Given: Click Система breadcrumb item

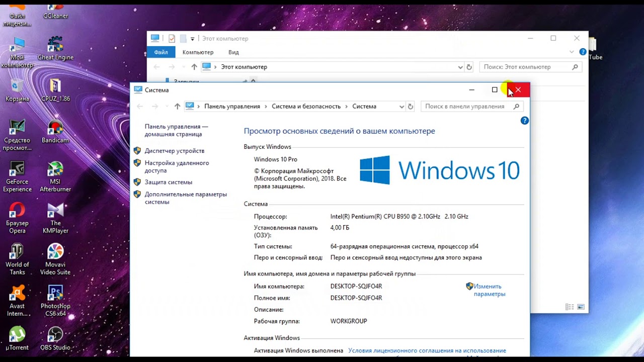Looking at the screenshot, I should pos(364,107).
